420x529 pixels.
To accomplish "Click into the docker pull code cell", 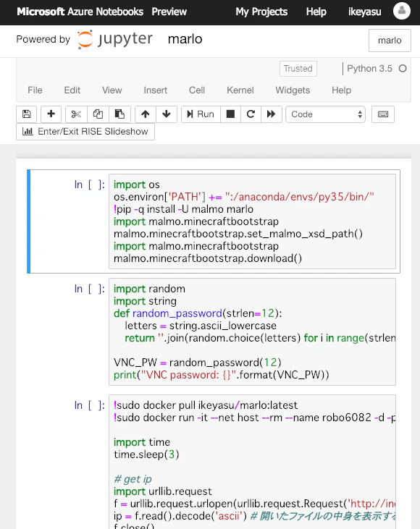I will coord(252,462).
